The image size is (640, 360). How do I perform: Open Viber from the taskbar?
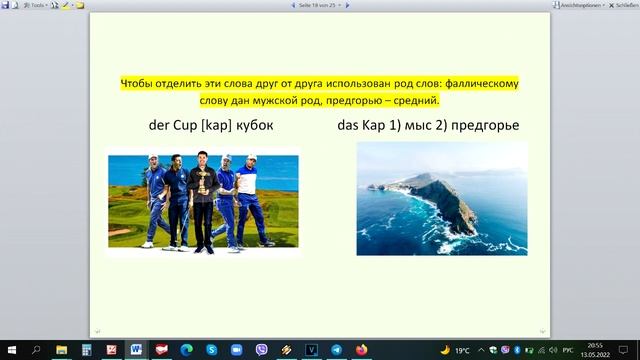(x=262, y=350)
